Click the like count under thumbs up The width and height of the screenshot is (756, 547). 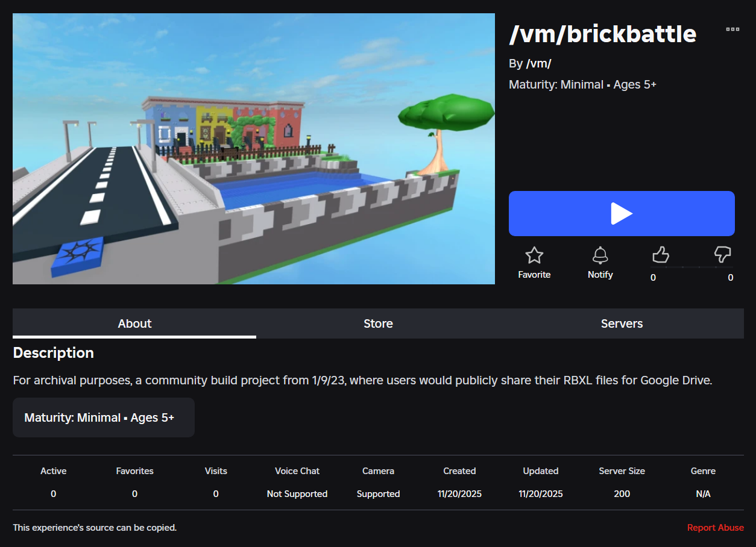tap(653, 278)
